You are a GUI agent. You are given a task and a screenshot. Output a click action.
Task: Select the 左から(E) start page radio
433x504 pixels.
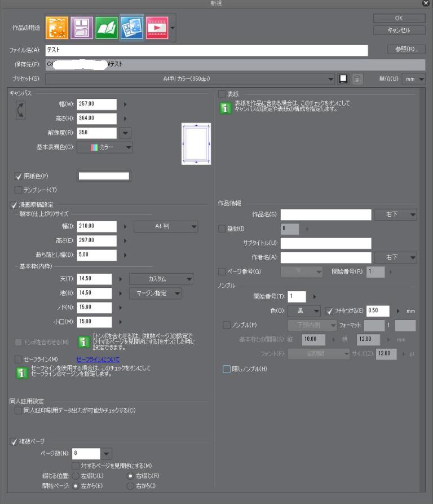[x=76, y=486]
